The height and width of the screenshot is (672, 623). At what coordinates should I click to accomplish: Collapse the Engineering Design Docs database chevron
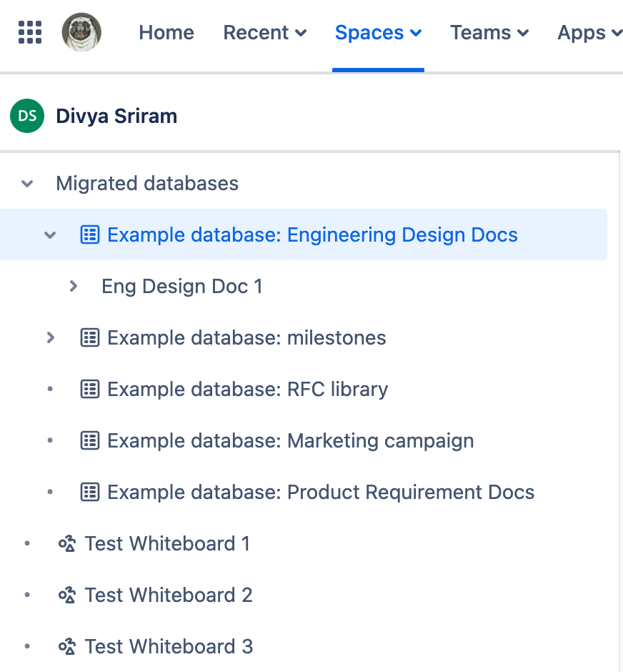[50, 235]
